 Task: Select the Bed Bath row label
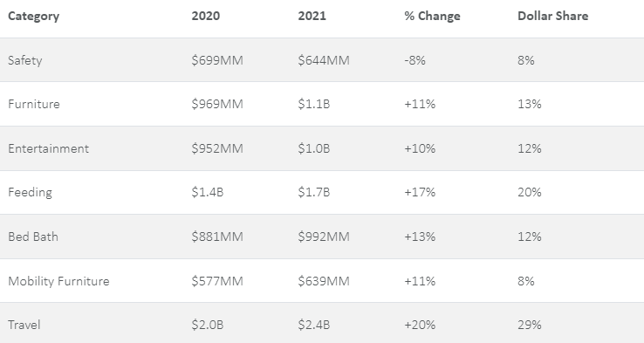click(x=33, y=237)
